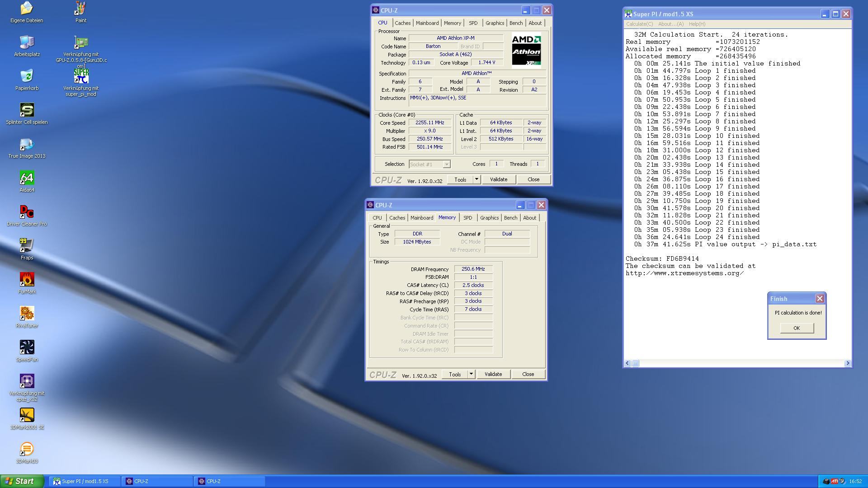Click Validate in the lower CPU-Z window

pos(493,374)
